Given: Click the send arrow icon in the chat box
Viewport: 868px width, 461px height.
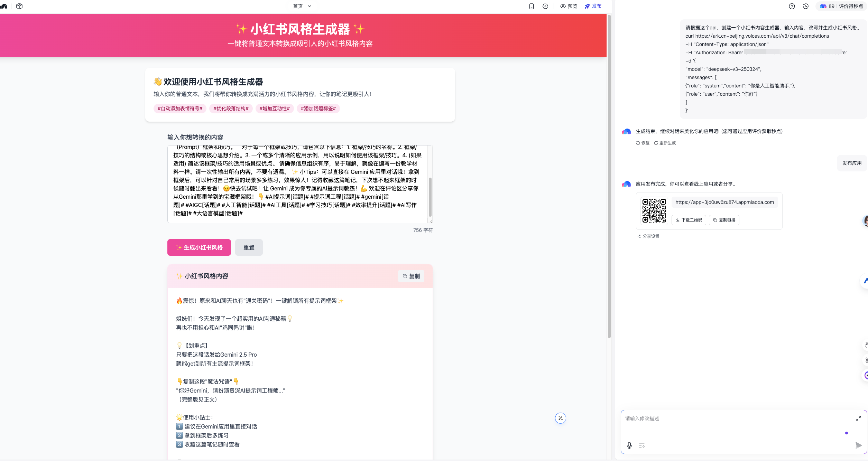Looking at the screenshot, I should (x=859, y=445).
